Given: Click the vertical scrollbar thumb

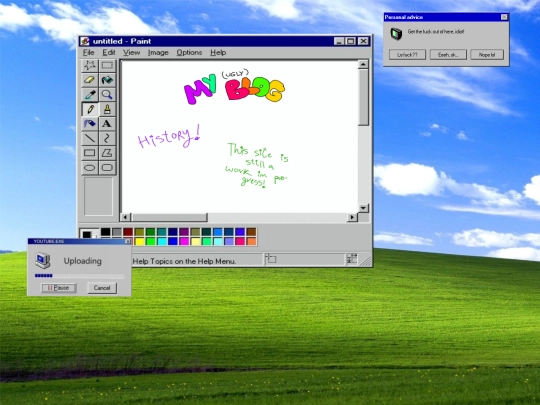Looking at the screenshot, I should (363, 97).
